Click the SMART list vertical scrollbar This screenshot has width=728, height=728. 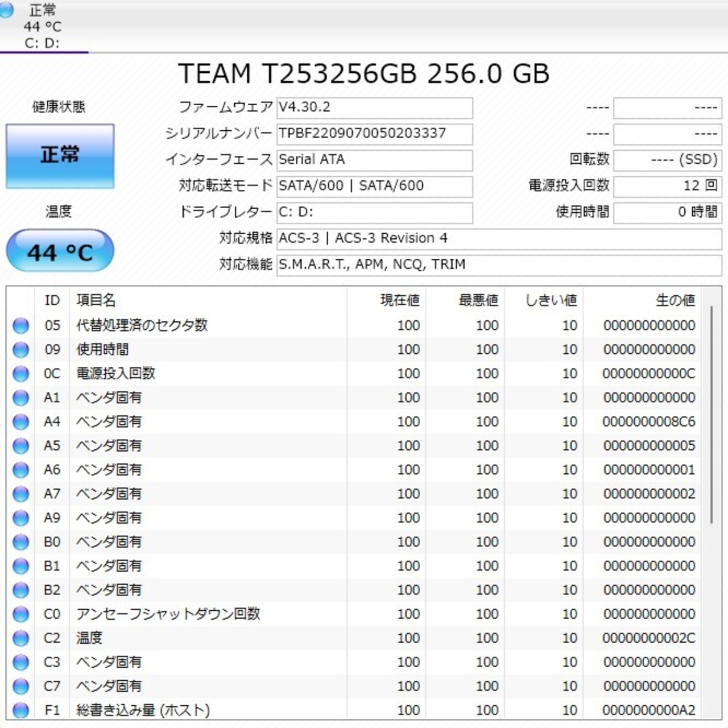point(711,415)
